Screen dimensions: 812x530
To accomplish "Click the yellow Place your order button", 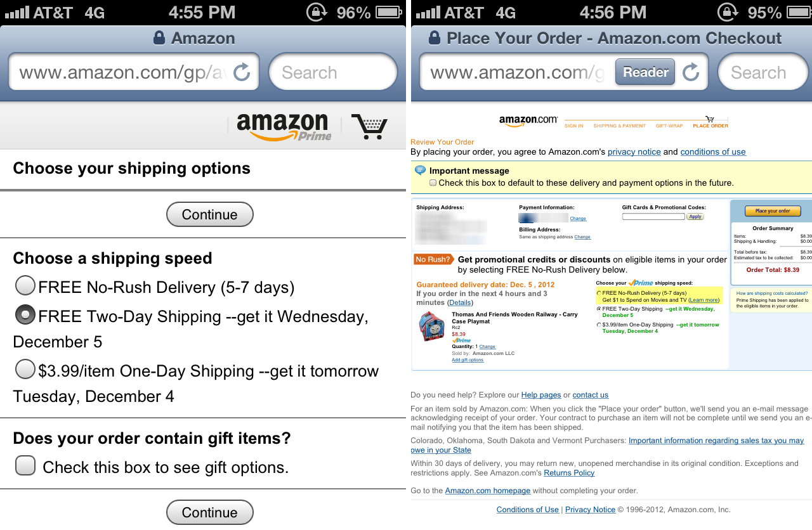I will click(773, 211).
